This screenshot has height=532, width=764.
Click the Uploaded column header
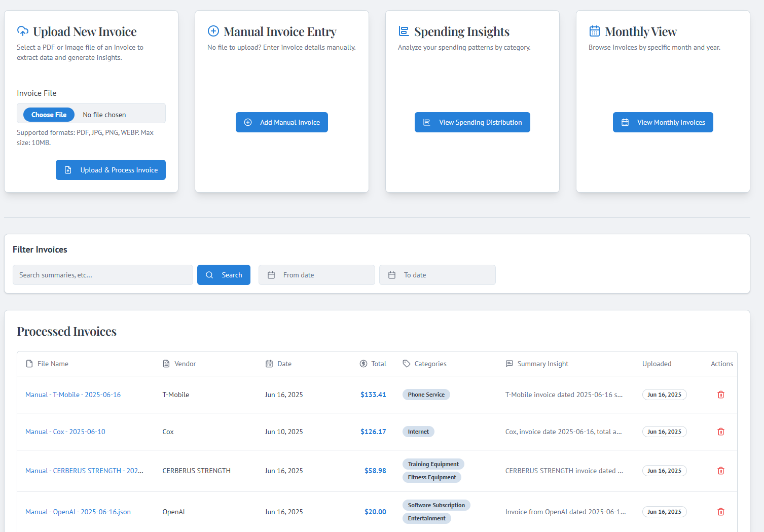pyautogui.click(x=657, y=364)
